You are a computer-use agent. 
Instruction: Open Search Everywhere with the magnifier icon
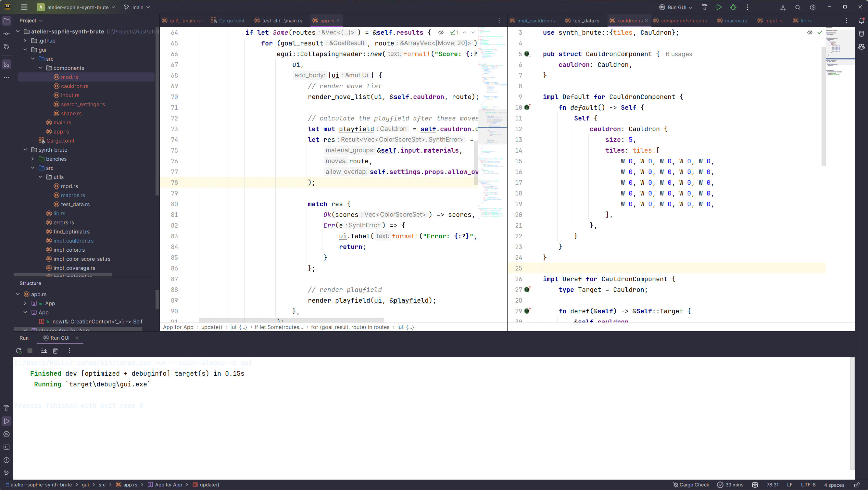click(x=798, y=7)
